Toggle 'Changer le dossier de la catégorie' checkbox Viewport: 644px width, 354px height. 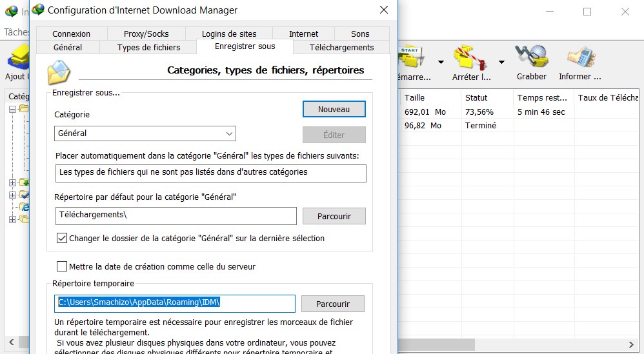click(x=61, y=238)
